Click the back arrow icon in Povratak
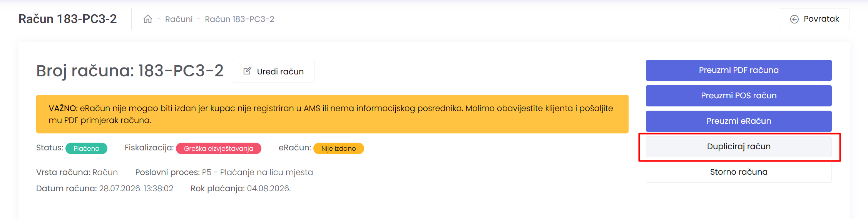 794,19
